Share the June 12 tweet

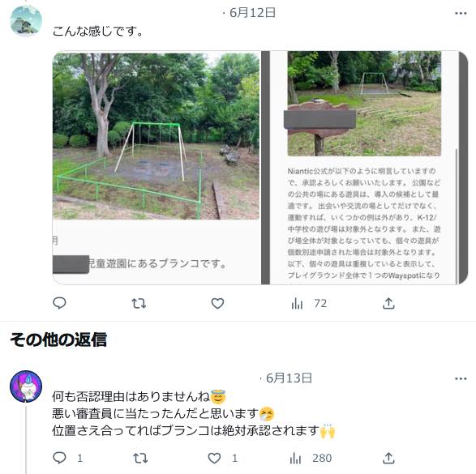tap(388, 303)
